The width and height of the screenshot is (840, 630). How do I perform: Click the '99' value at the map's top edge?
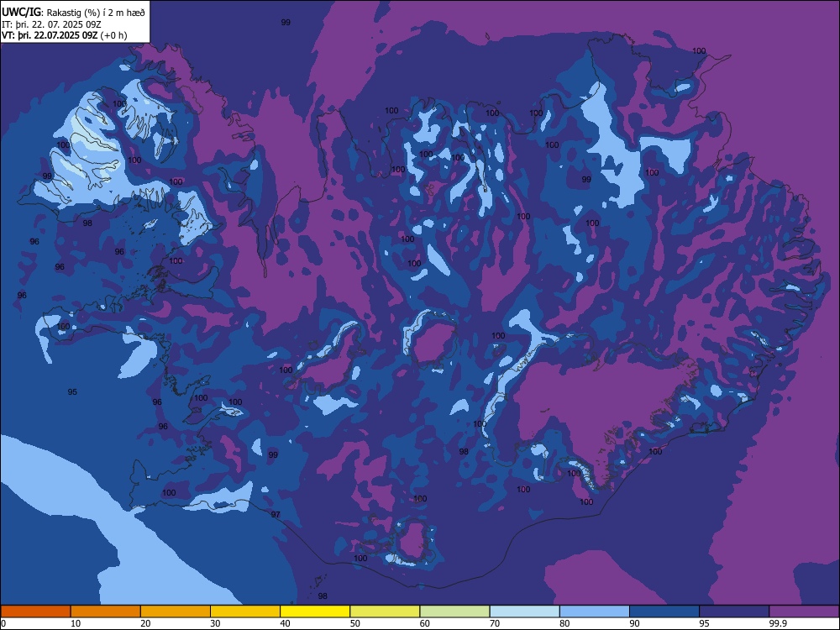[x=286, y=22]
